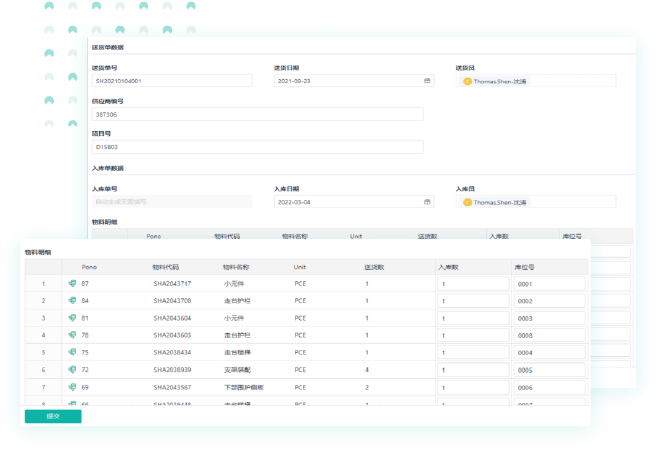Focus delivery note number field SH20210104001
657x451 pixels.
pos(172,80)
